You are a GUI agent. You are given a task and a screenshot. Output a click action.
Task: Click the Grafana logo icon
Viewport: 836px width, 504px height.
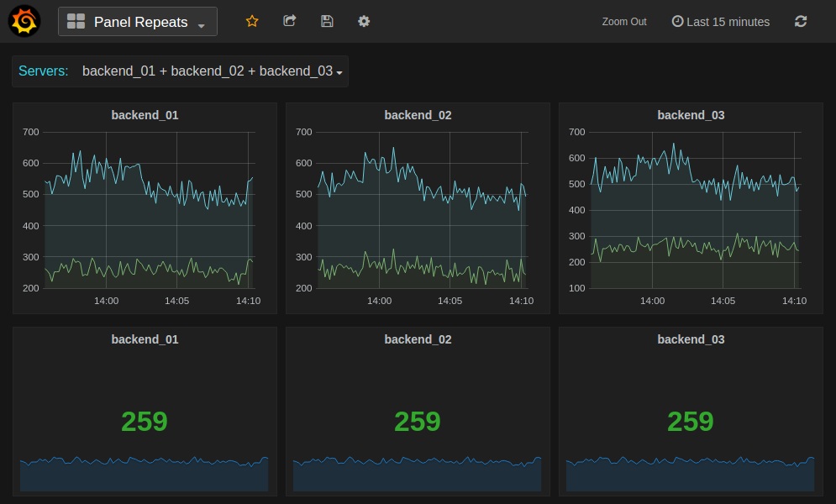pyautogui.click(x=24, y=21)
